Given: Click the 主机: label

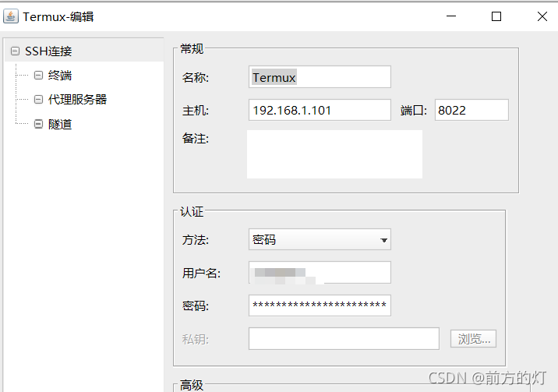Looking at the screenshot, I should tap(196, 110).
